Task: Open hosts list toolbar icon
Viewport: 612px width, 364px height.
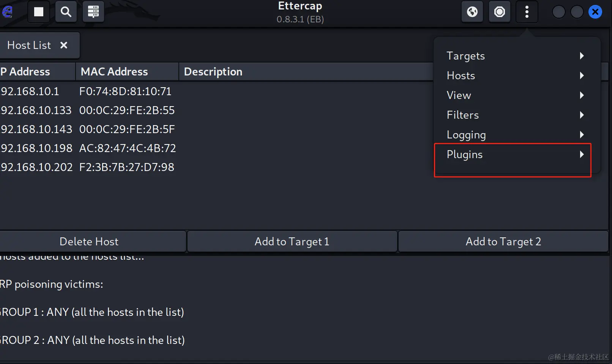Action: [93, 12]
